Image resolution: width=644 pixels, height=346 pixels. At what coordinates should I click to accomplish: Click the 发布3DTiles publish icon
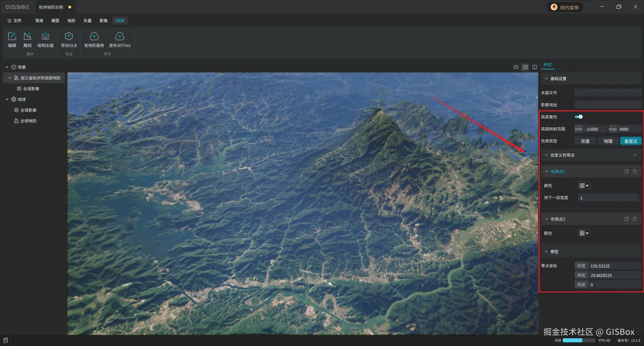120,36
